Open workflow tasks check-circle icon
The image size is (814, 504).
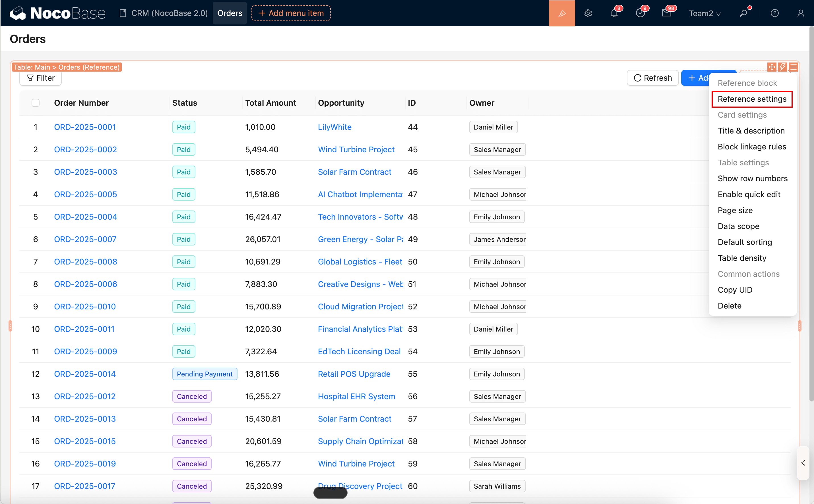[640, 13]
